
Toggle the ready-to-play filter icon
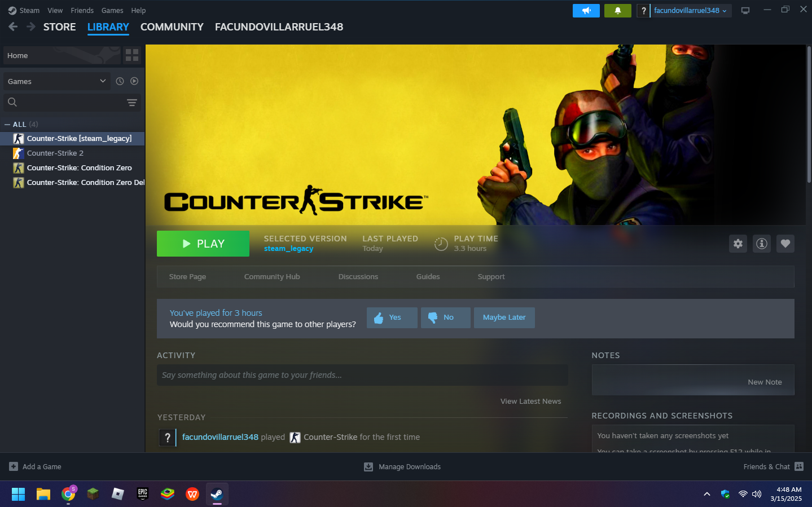134,81
